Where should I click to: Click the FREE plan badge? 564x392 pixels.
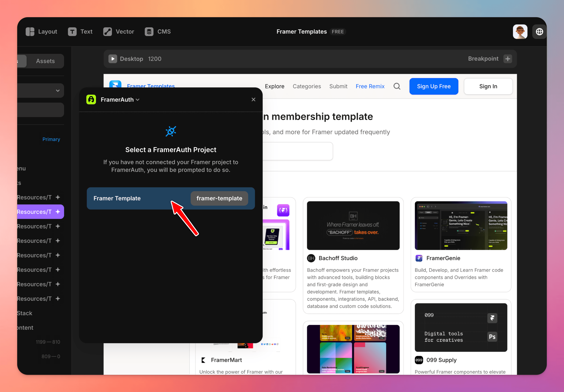click(x=337, y=32)
